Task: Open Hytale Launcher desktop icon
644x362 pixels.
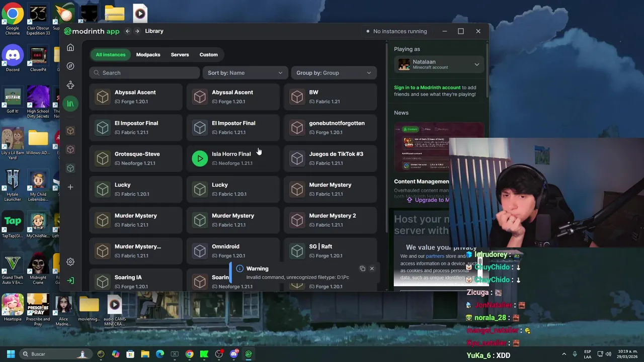Action: pyautogui.click(x=13, y=185)
